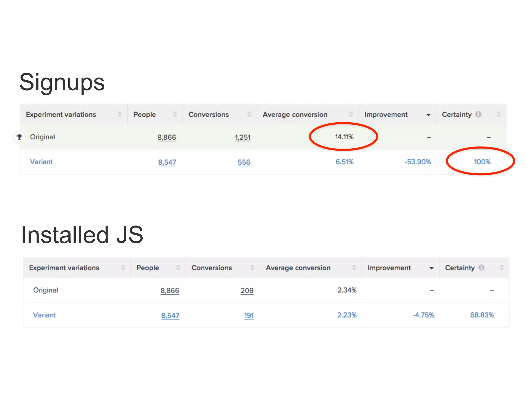Click the Installed JS heading
This screenshot has height=399, width=532.
pos(82,235)
